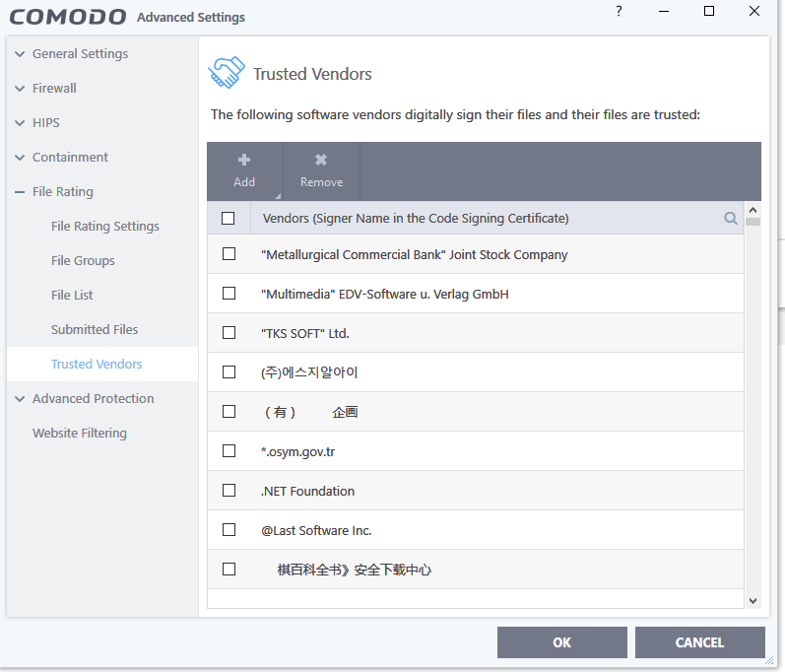Check "Multimedia" EDV-Software vendor checkbox

click(x=229, y=293)
